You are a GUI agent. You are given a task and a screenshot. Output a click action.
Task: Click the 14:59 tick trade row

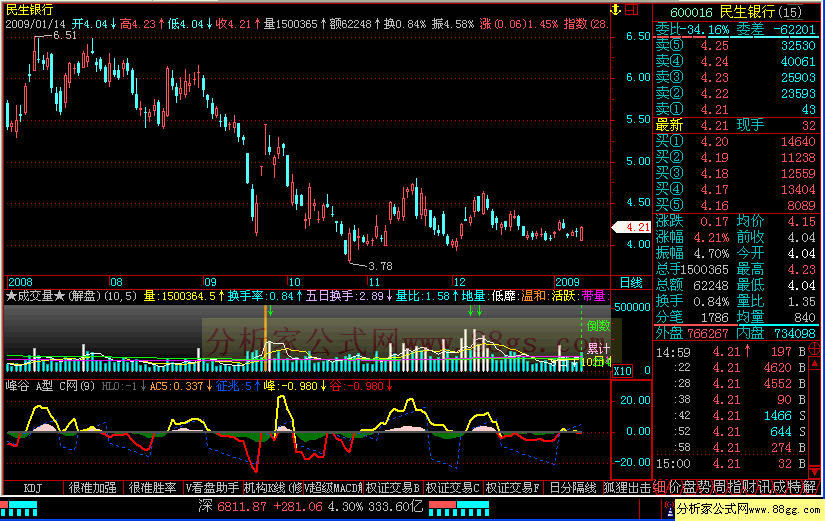click(731, 352)
